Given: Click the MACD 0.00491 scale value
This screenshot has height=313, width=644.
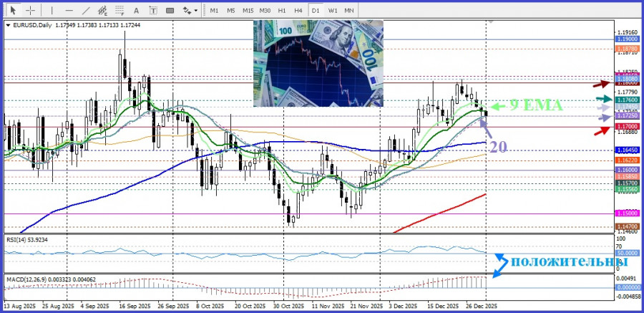Looking at the screenshot, I should pyautogui.click(x=625, y=279).
